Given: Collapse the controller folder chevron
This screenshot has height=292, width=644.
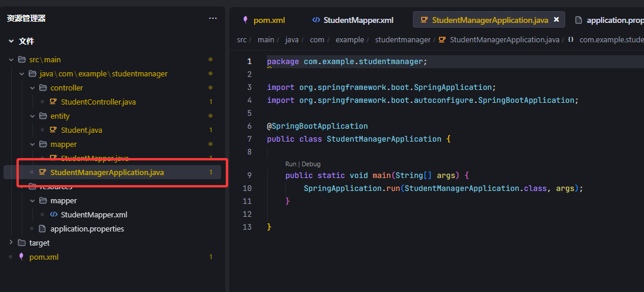Looking at the screenshot, I should click(x=32, y=88).
